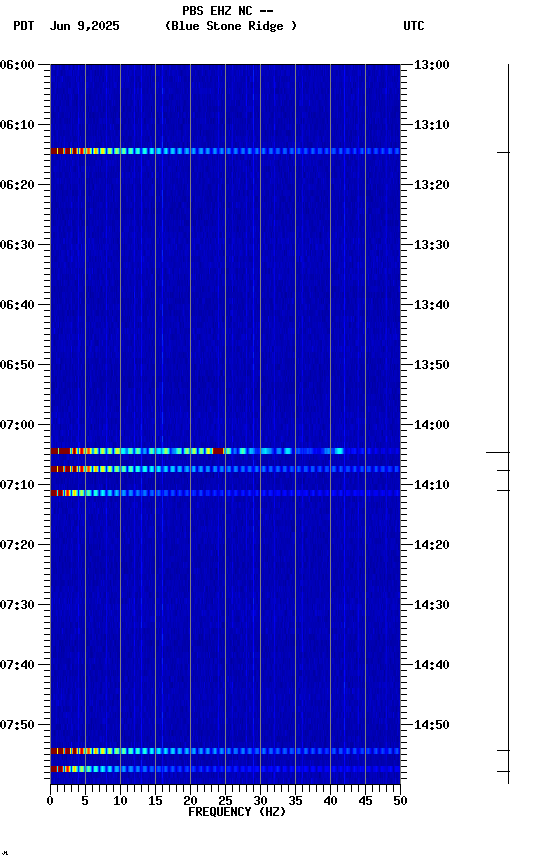Image resolution: width=552 pixels, height=864 pixels.
Task: Click the seismogram trace spike near 14:57 UTC
Action: [x=503, y=771]
